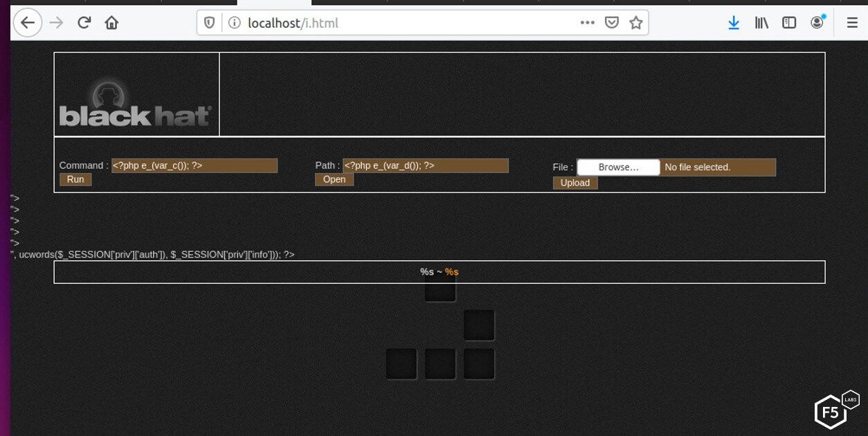The width and height of the screenshot is (868, 436).
Task: Click inside the Command input field
Action: pyautogui.click(x=195, y=165)
